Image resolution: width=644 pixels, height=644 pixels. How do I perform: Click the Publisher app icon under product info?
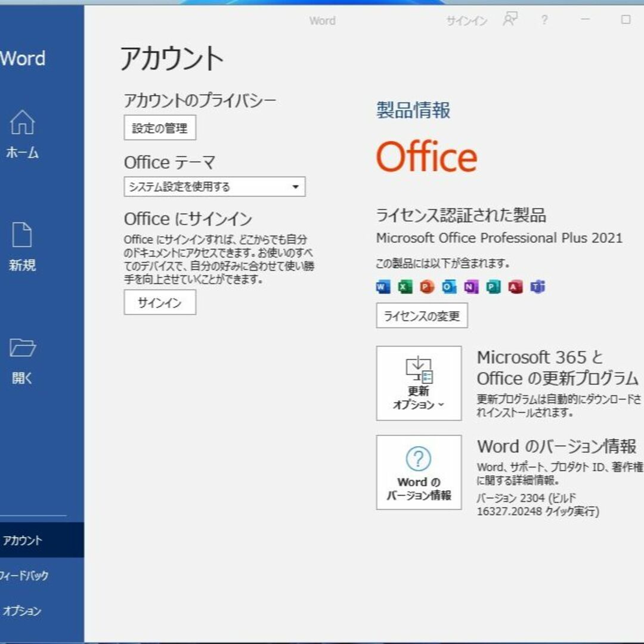tap(493, 287)
